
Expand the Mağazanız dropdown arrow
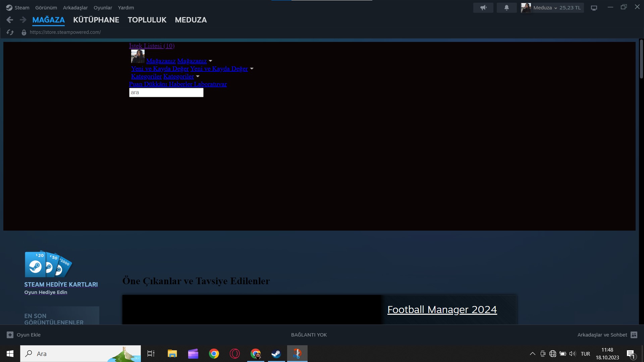click(210, 61)
